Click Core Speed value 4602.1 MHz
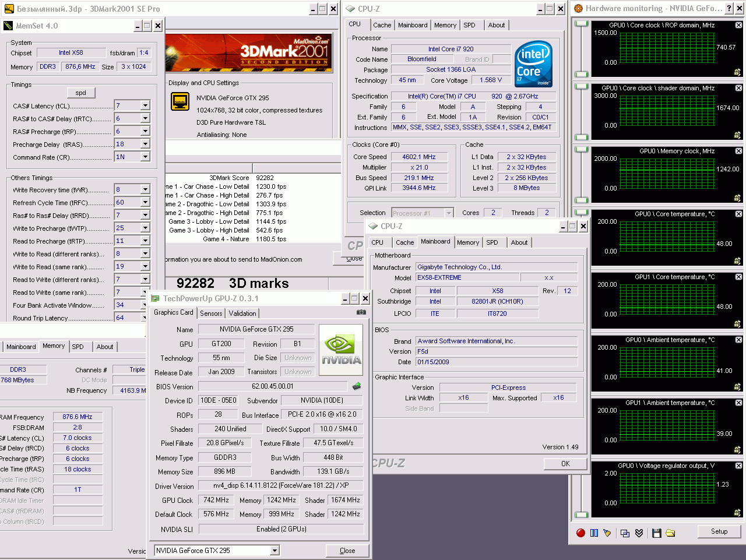 coord(419,157)
